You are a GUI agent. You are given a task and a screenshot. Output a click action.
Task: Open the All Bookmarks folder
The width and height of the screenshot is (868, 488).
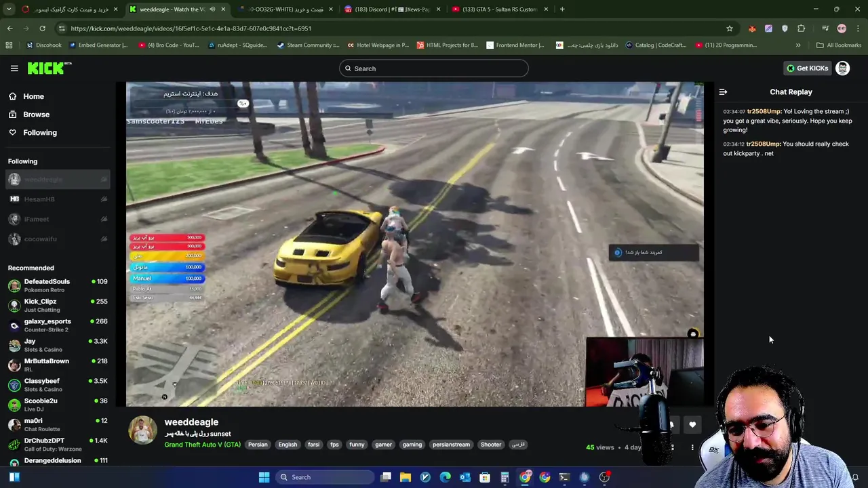[839, 45]
